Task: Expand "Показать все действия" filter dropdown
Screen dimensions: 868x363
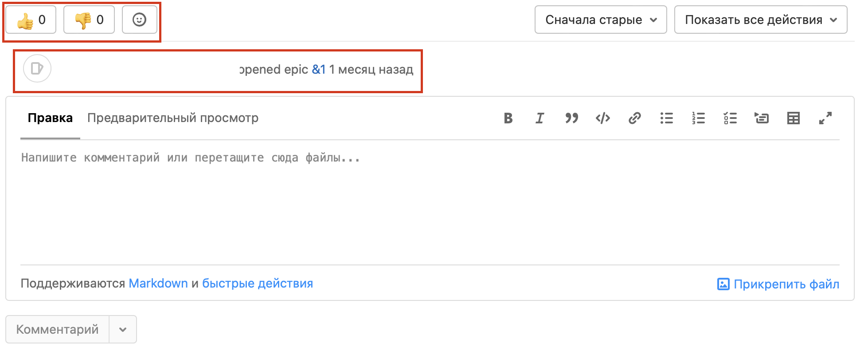Action: pyautogui.click(x=760, y=20)
